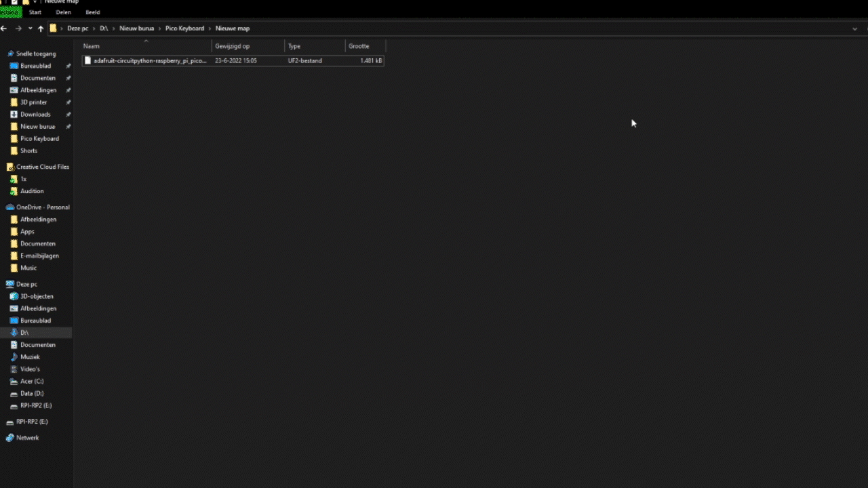Viewport: 868px width, 488px height.
Task: Click the 1x folder icon
Action: [x=14, y=179]
